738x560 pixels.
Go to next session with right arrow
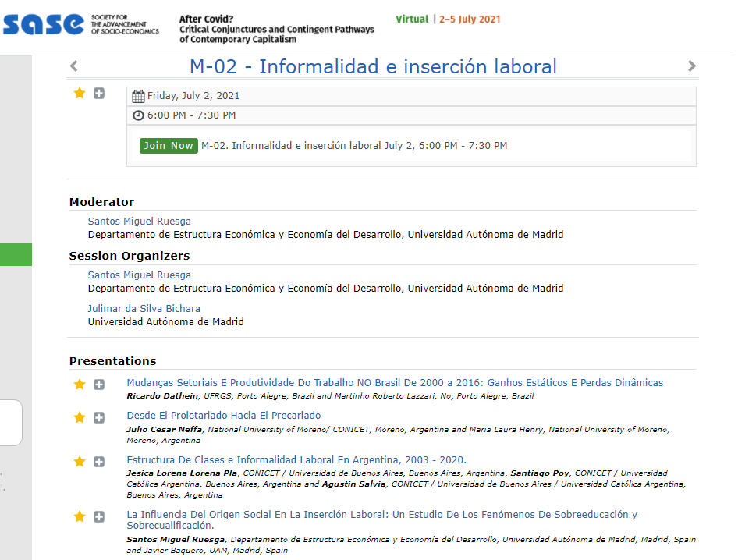click(x=691, y=66)
